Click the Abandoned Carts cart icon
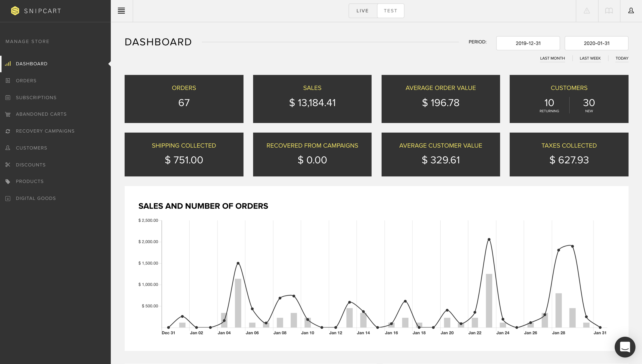 click(x=8, y=114)
